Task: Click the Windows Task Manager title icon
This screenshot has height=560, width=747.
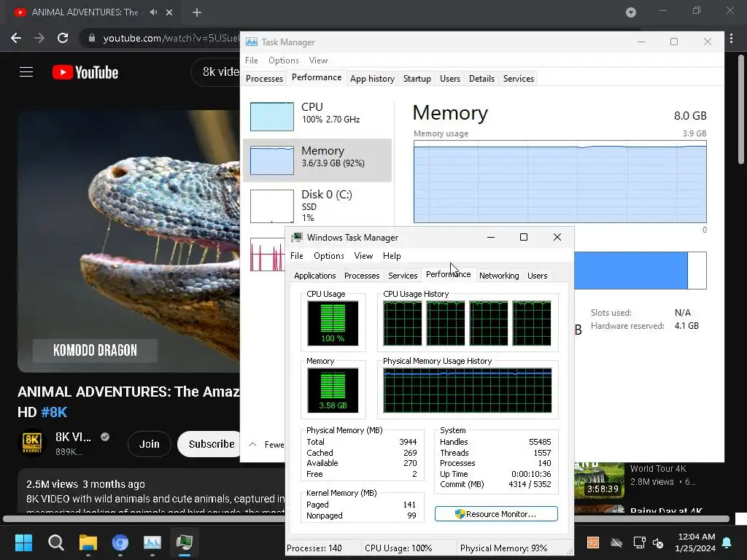Action: (298, 237)
